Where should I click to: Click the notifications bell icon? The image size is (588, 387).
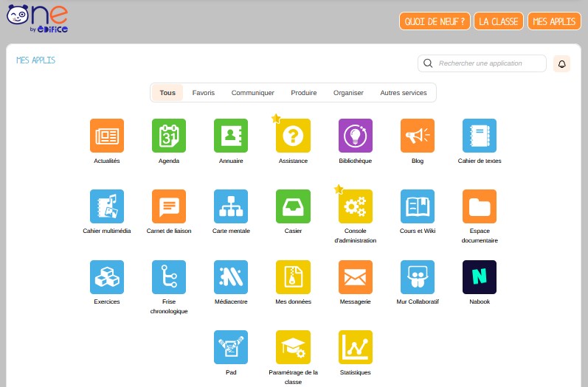[561, 63]
